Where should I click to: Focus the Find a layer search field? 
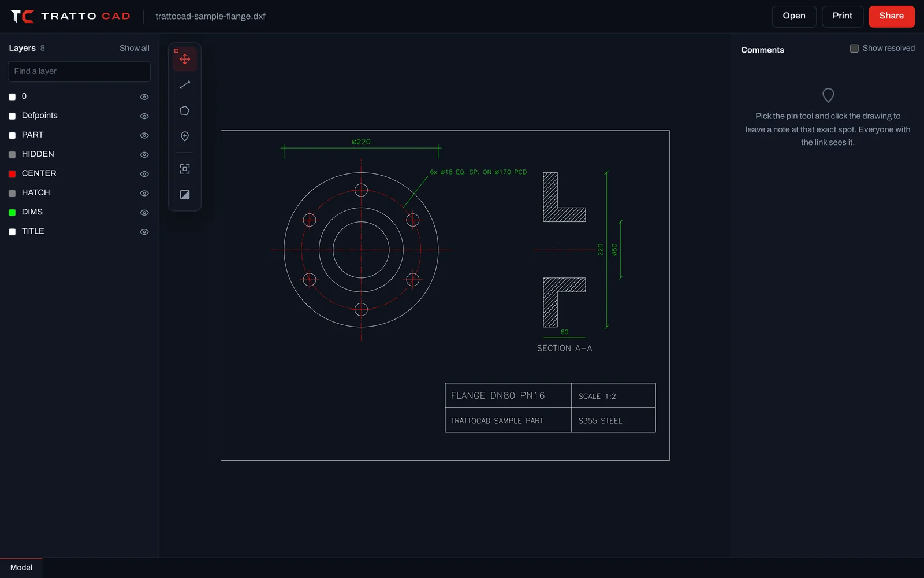point(79,72)
